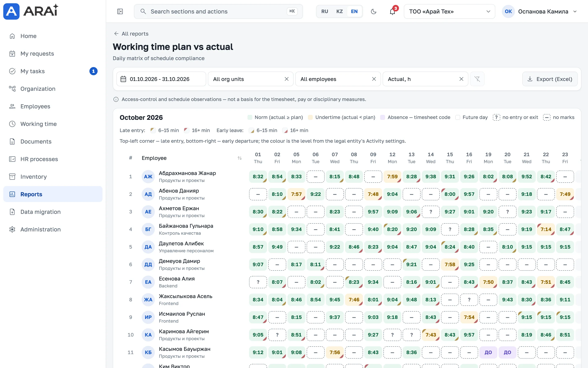Clear the All org units filter

click(287, 79)
